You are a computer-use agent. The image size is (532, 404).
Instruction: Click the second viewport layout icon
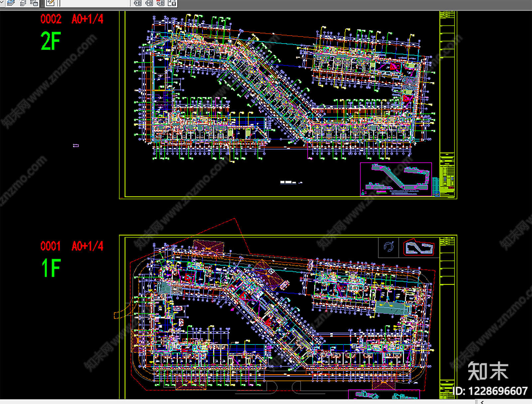149,3
